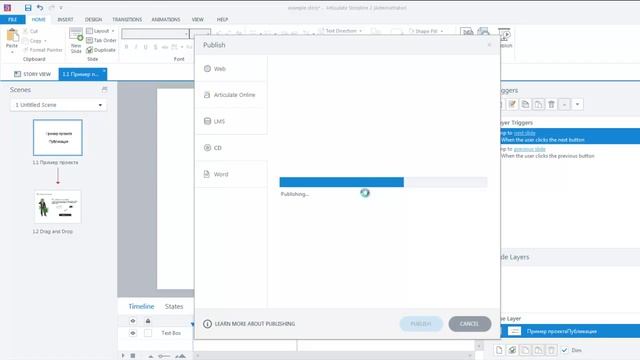The width and height of the screenshot is (640, 360).
Task: Open the Layout dropdown
Action: 100,31
